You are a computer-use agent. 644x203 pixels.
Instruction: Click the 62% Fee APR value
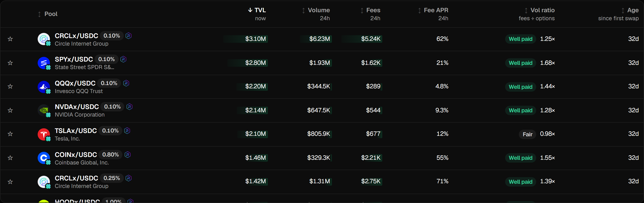point(442,39)
